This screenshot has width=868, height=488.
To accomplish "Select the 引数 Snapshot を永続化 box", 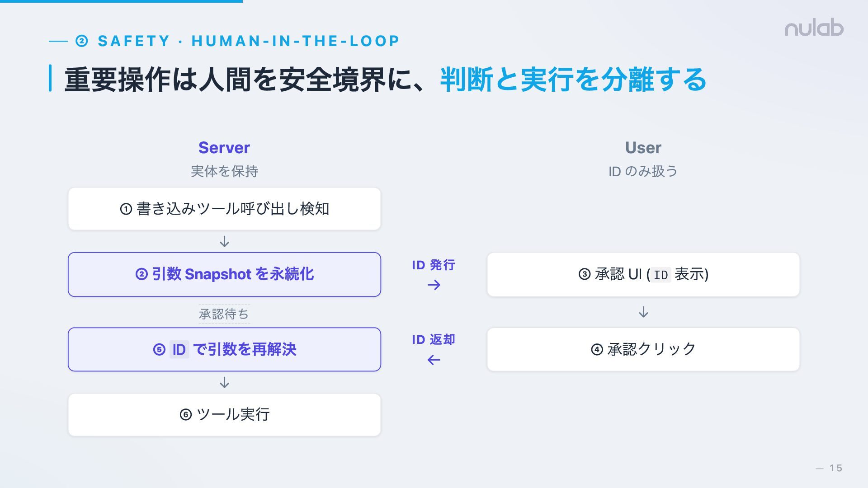I will pos(224,274).
